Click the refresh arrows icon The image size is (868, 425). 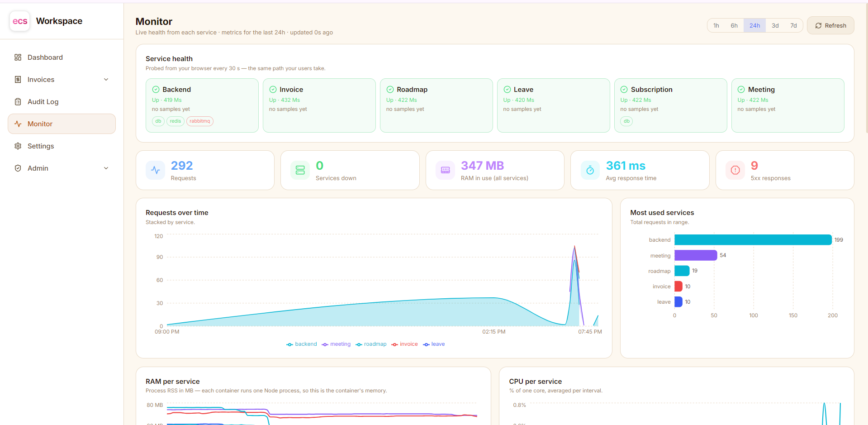[818, 26]
